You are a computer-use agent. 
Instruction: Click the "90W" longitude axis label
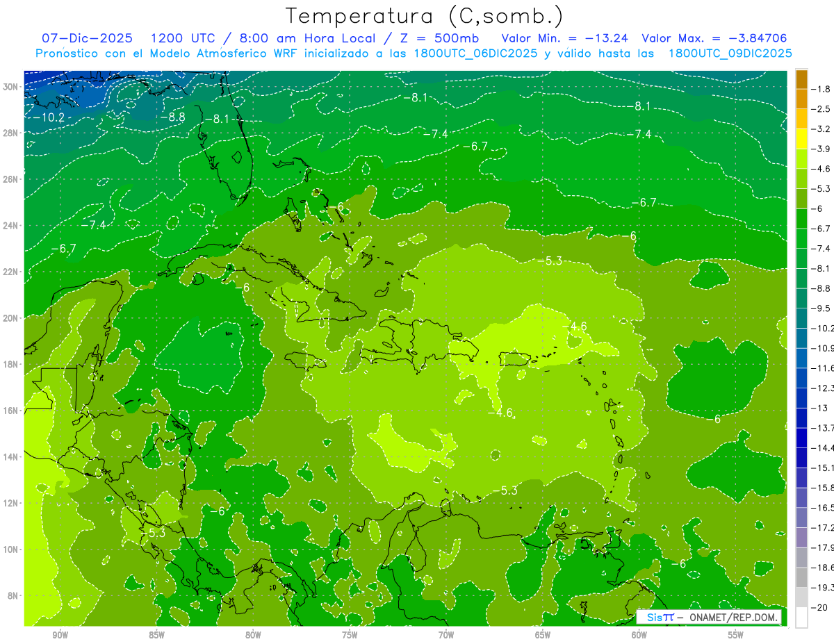point(60,636)
